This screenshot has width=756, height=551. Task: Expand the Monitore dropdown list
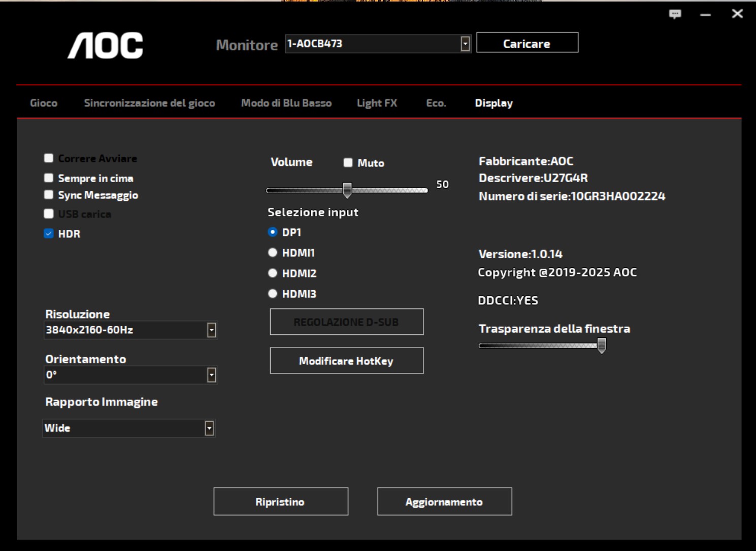[465, 44]
